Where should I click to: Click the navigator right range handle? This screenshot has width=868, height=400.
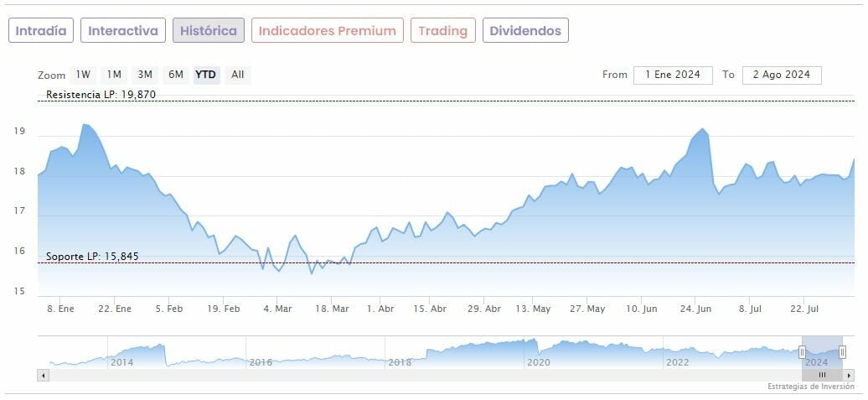click(x=842, y=352)
